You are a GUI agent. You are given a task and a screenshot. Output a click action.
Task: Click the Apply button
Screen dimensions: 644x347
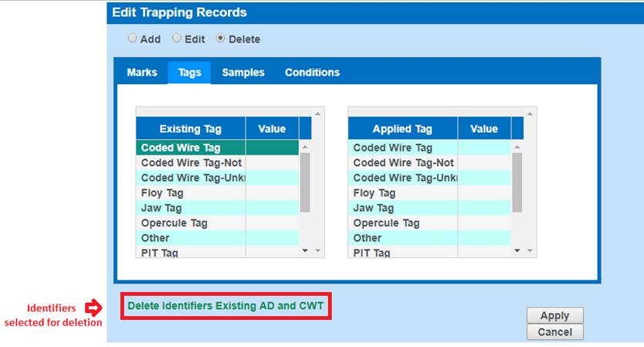[554, 315]
